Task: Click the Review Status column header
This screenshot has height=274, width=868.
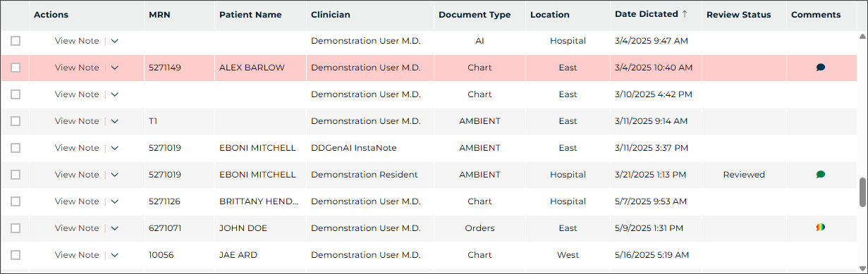Action: 738,15
